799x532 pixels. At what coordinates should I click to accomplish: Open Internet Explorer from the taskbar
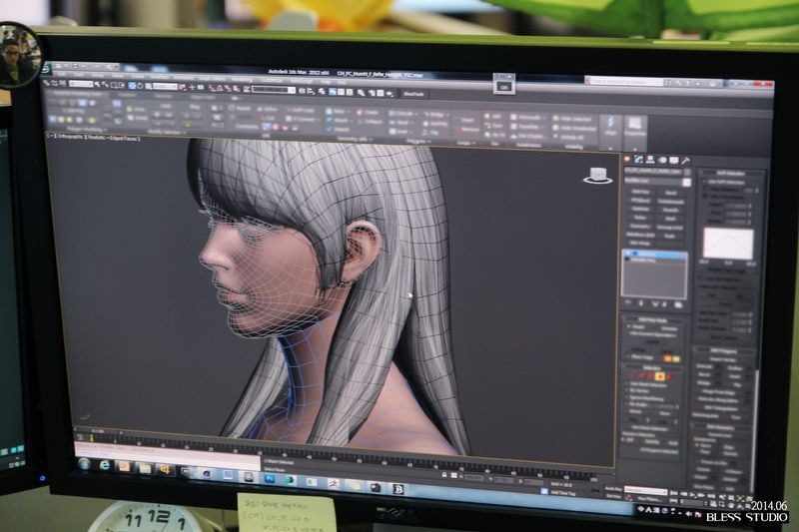coord(105,465)
